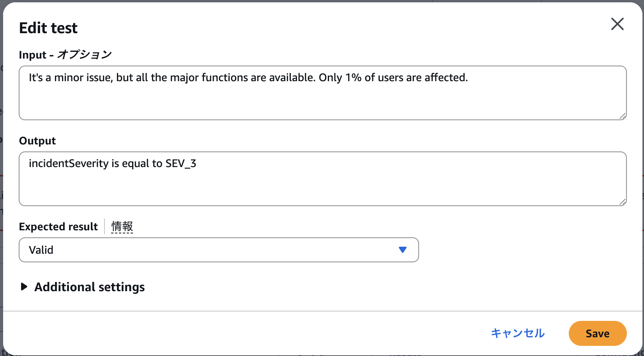Image resolution: width=644 pixels, height=356 pixels.
Task: Click the Edit test dialog title
Action: click(x=48, y=28)
